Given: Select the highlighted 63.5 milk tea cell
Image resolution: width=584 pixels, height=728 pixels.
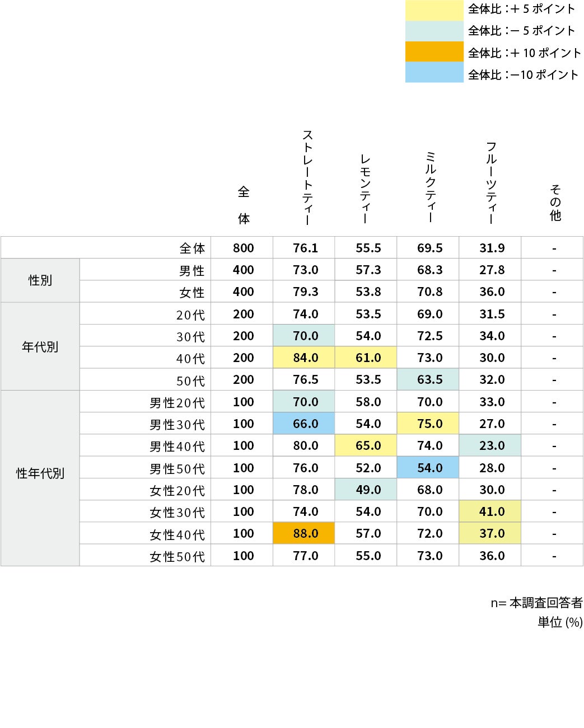Looking at the screenshot, I should pyautogui.click(x=428, y=379).
